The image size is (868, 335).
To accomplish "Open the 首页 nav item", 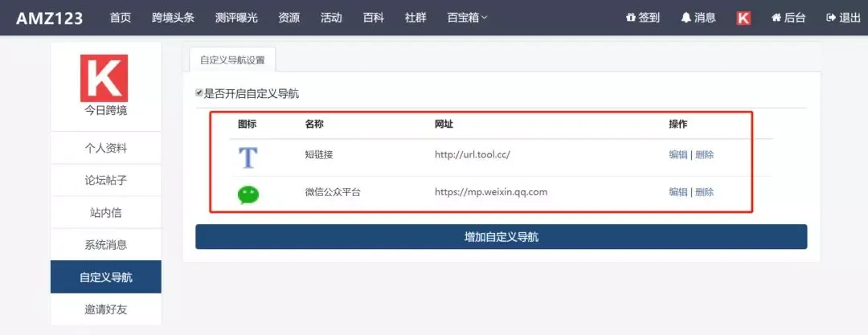I will [120, 18].
